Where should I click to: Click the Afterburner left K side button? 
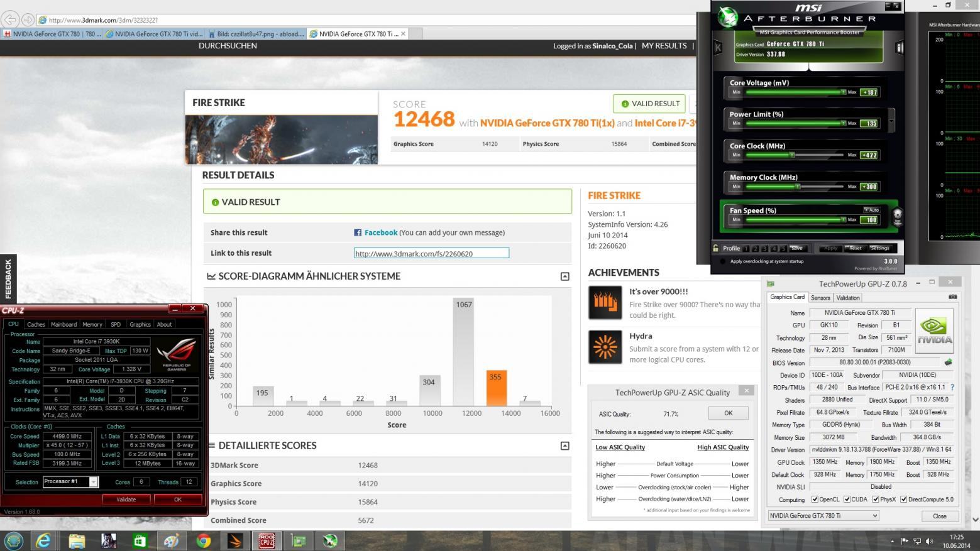coord(718,47)
